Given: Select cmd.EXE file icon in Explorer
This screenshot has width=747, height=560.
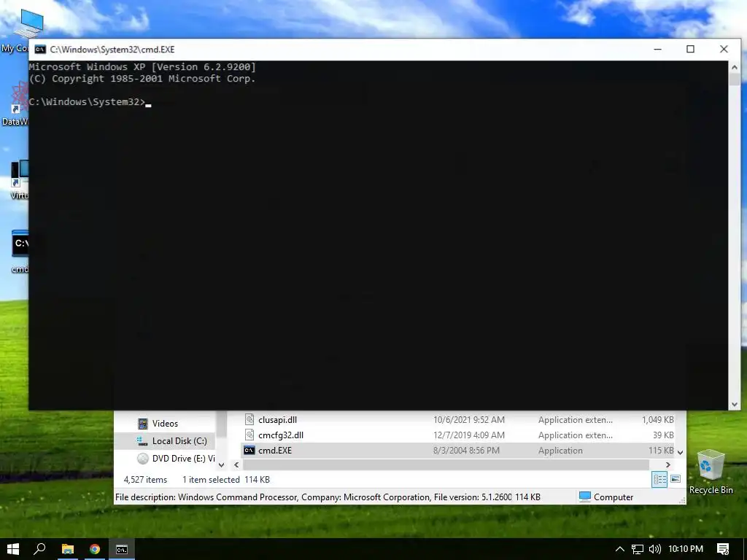Looking at the screenshot, I should [x=249, y=451].
